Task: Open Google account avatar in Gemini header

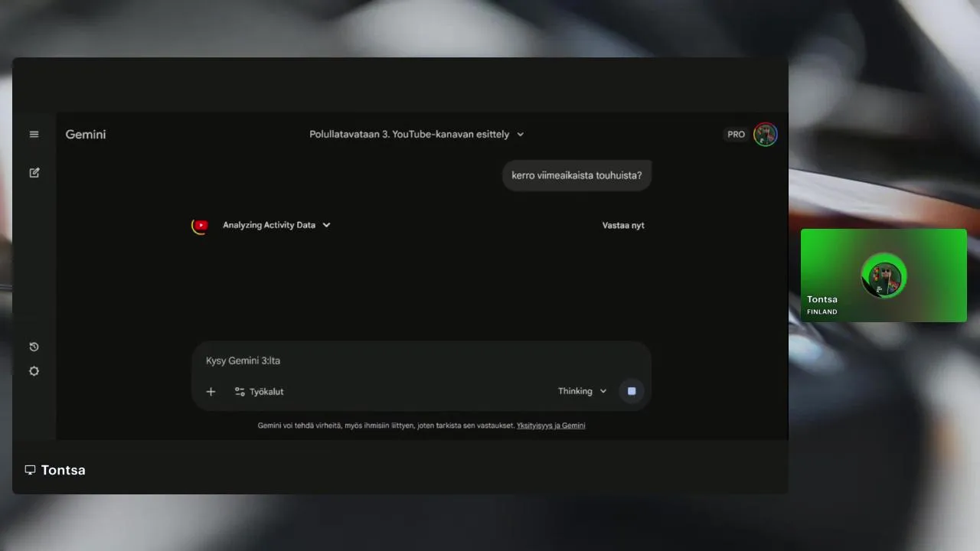Action: [x=765, y=135]
